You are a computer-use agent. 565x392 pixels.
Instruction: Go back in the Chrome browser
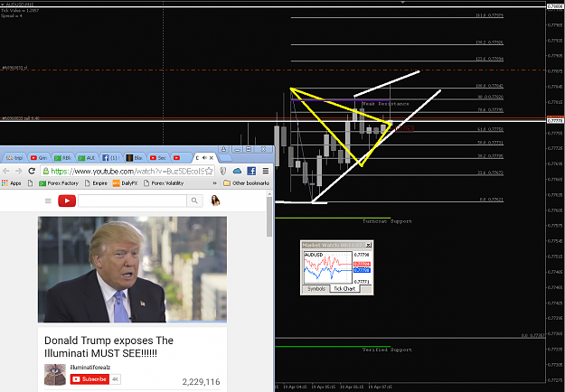click(6, 171)
